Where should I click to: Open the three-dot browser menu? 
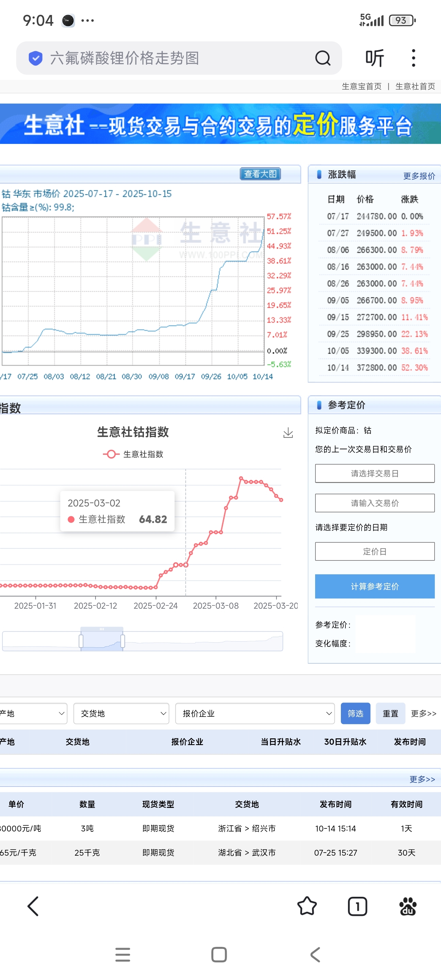click(x=413, y=58)
